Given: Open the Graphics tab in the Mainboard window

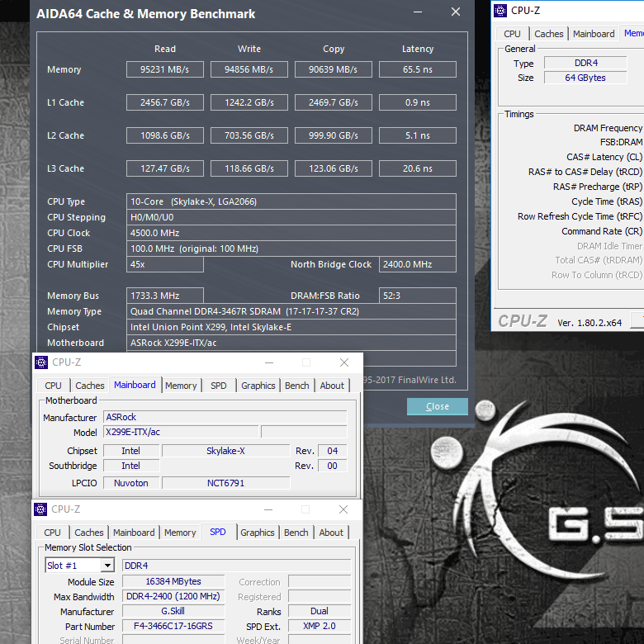Looking at the screenshot, I should [258, 386].
